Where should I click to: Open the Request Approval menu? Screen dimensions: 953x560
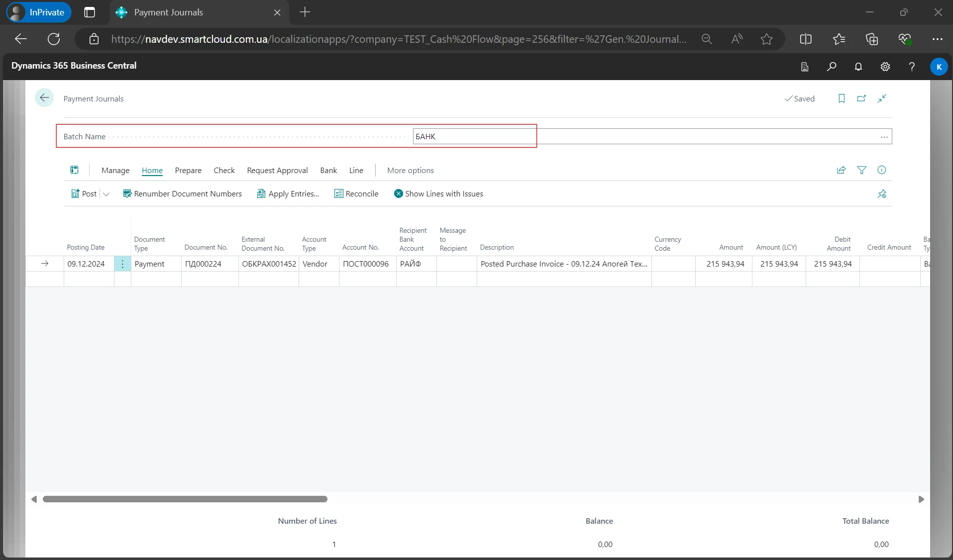[x=277, y=171]
